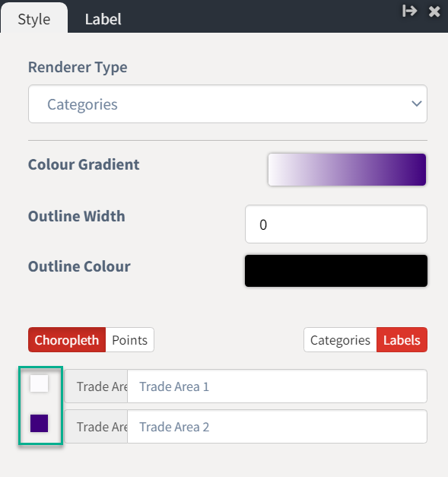Switch to the Categories toggle option
Screen dimensions: 448x477
pyautogui.click(x=340, y=340)
